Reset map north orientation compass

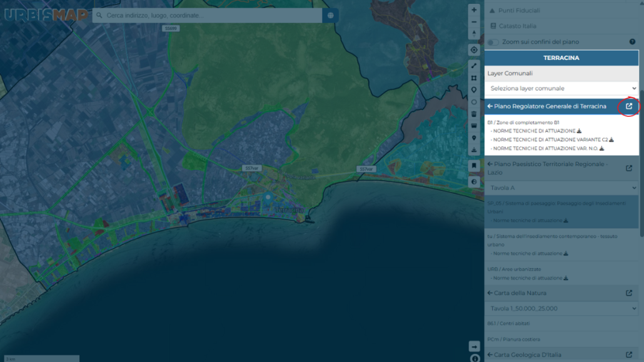(x=474, y=34)
